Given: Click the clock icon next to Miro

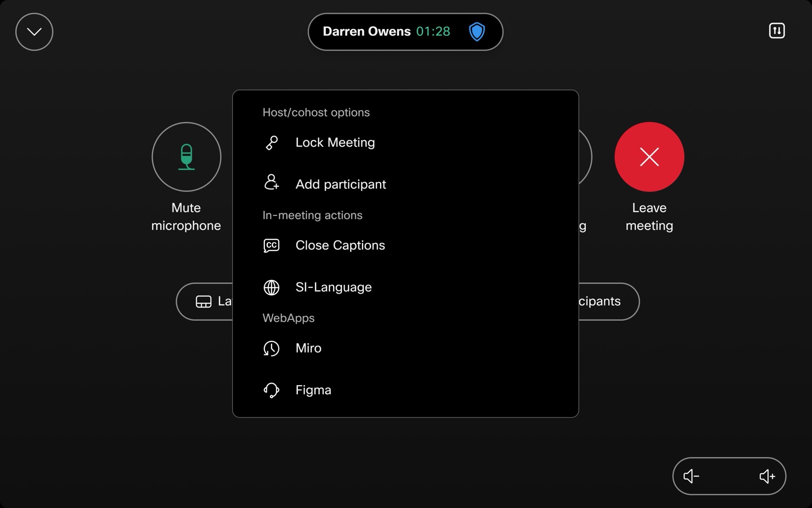Looking at the screenshot, I should click(x=272, y=348).
